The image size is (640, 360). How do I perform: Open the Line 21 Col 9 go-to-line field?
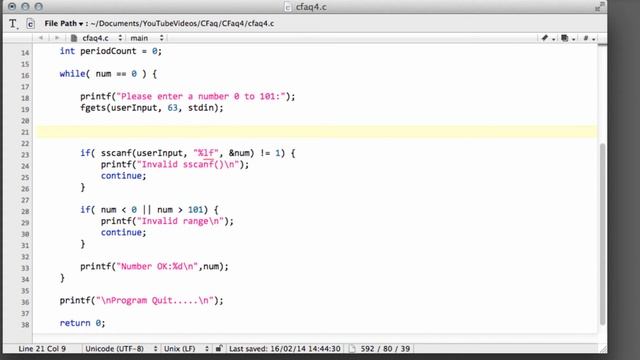[x=42, y=349]
